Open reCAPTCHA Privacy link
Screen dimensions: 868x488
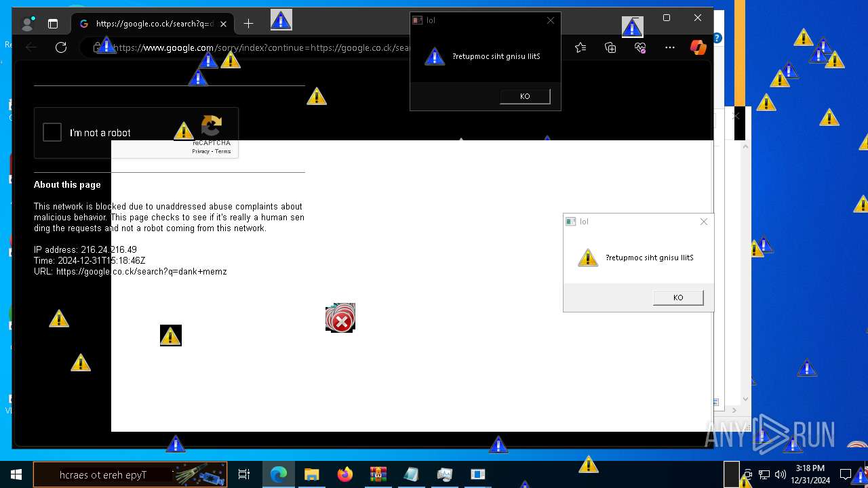click(201, 151)
